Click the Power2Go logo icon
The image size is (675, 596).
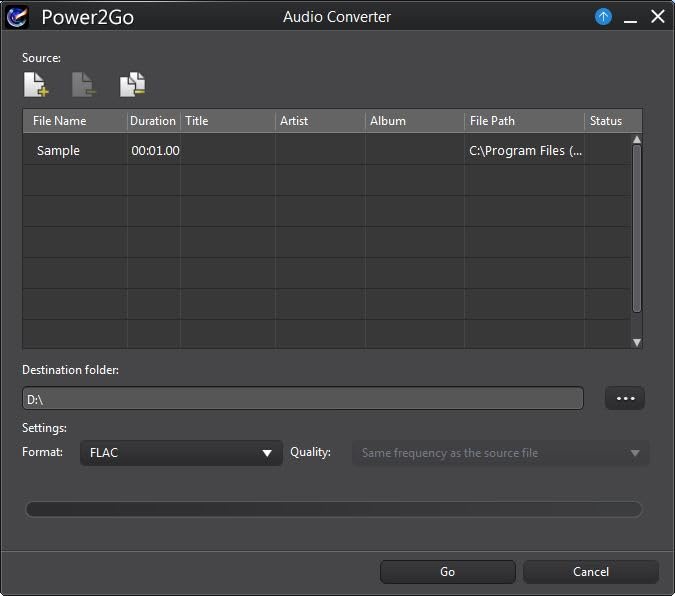pyautogui.click(x=17, y=17)
